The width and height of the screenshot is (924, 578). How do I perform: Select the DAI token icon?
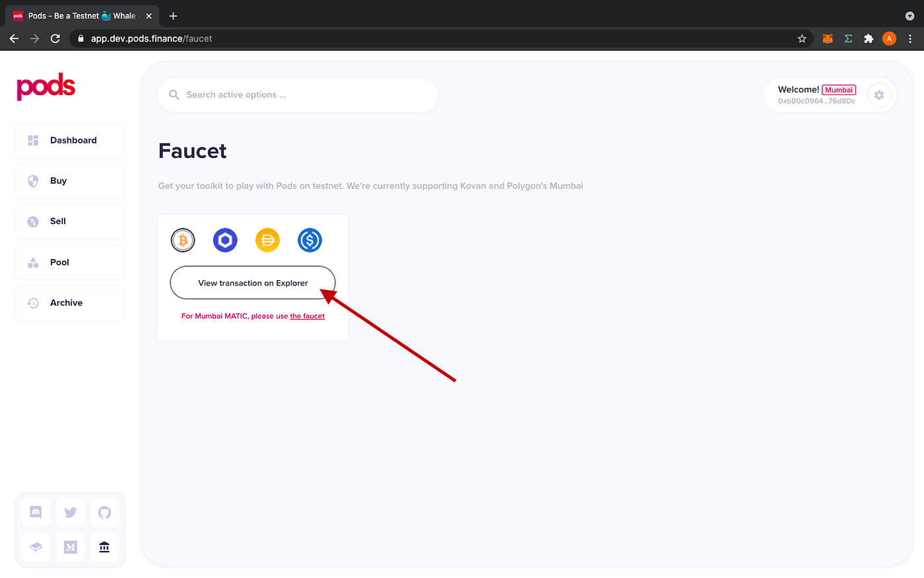[267, 240]
